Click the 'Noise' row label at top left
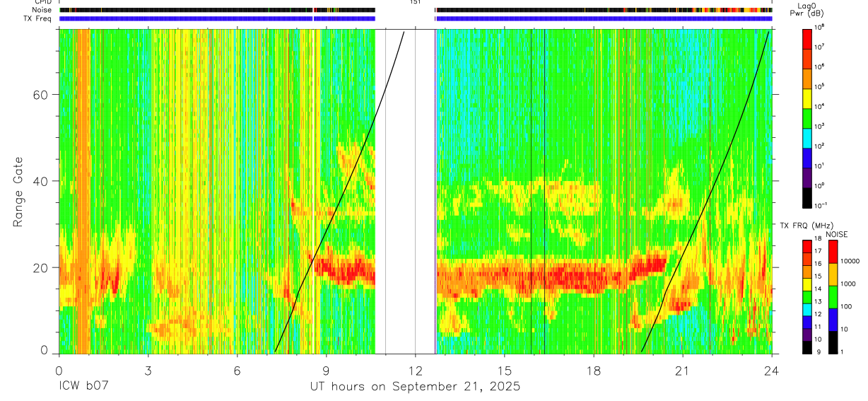 (42, 10)
